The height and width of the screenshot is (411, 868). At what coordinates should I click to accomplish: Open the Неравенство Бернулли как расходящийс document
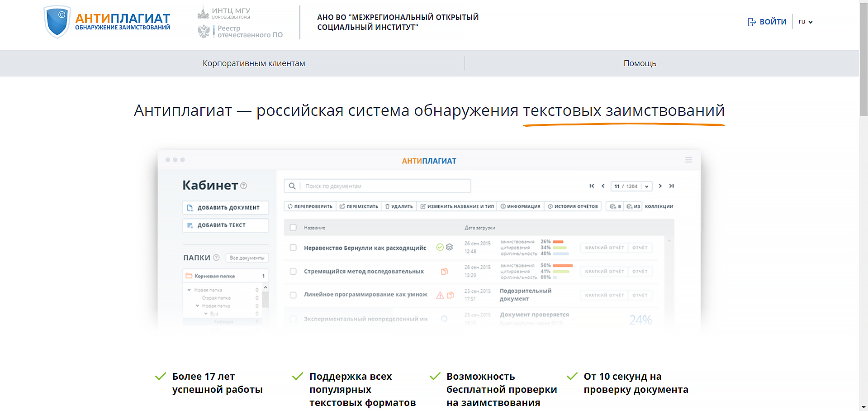(365, 248)
